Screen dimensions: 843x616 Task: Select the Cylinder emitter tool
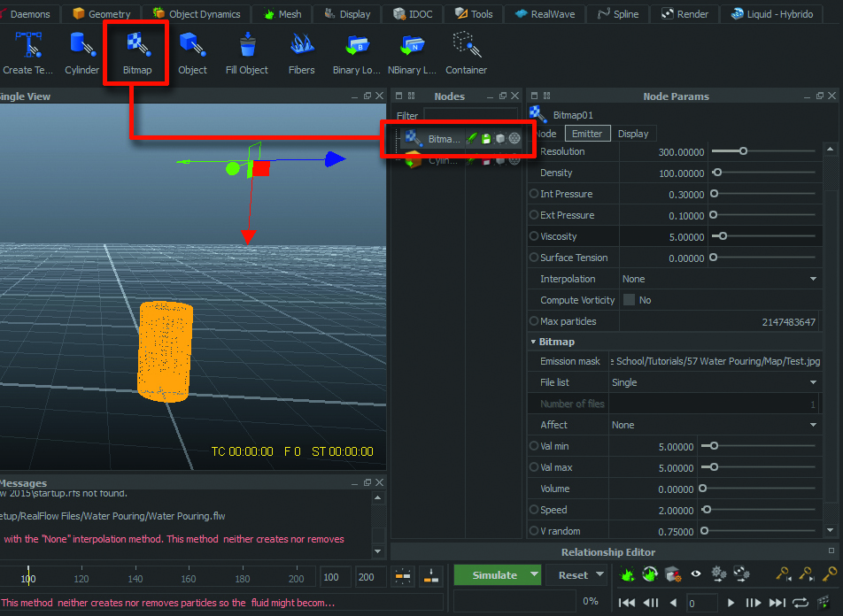[x=81, y=53]
